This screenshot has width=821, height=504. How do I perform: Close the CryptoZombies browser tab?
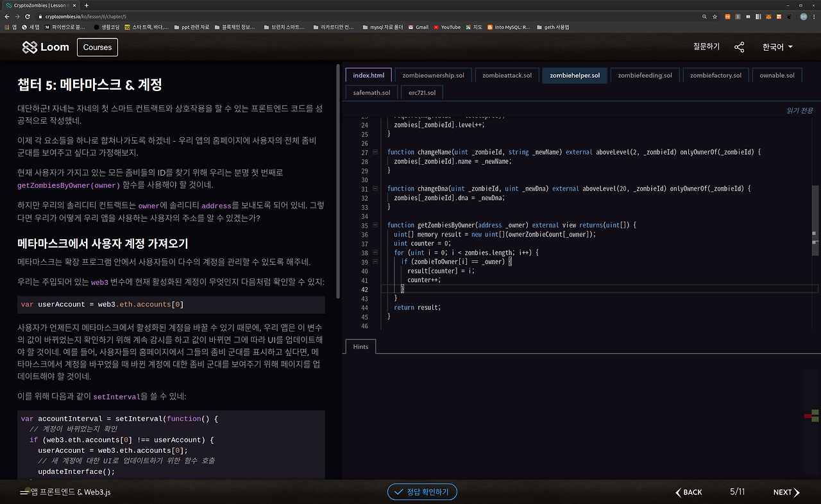click(x=74, y=5)
